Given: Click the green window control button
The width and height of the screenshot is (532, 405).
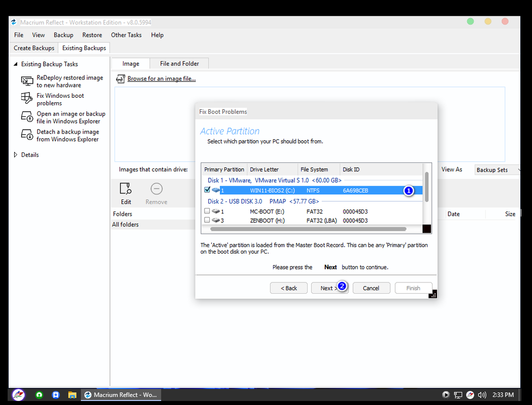Looking at the screenshot, I should 470,22.
